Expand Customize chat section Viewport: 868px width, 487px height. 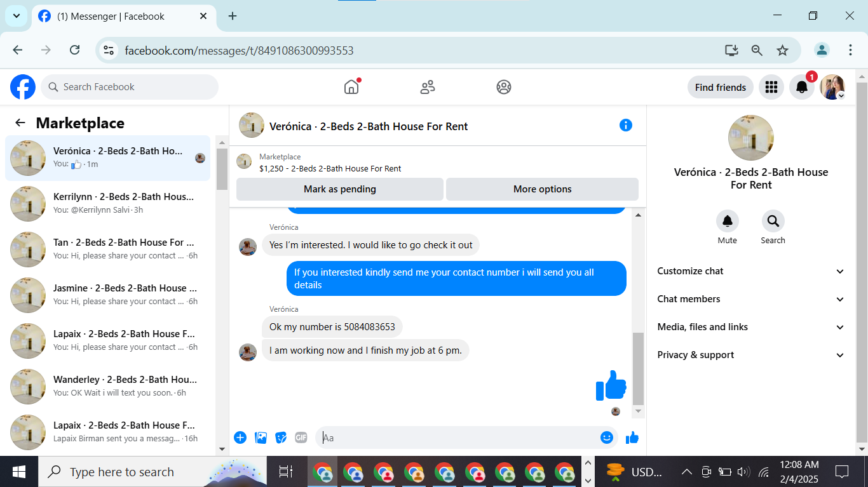point(751,271)
